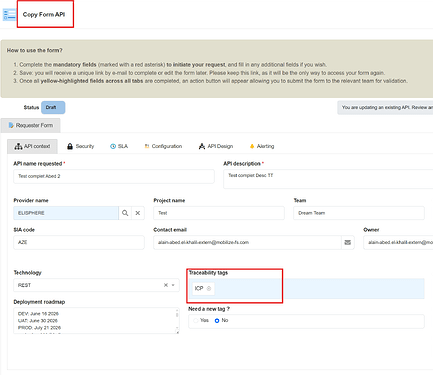Click the Team field Dream Team

click(x=359, y=213)
